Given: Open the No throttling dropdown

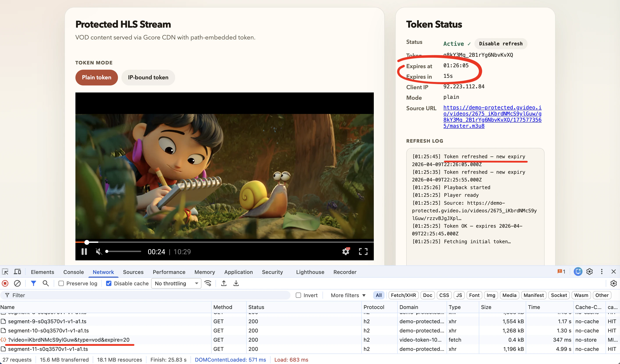Looking at the screenshot, I should coord(176,283).
